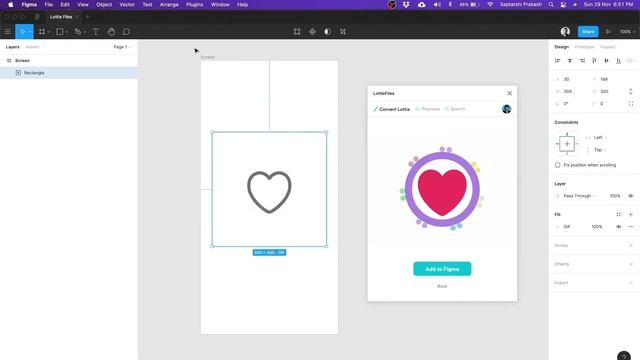This screenshot has width=640, height=360.
Task: Click the Back link in LottieFiles
Action: point(442,286)
